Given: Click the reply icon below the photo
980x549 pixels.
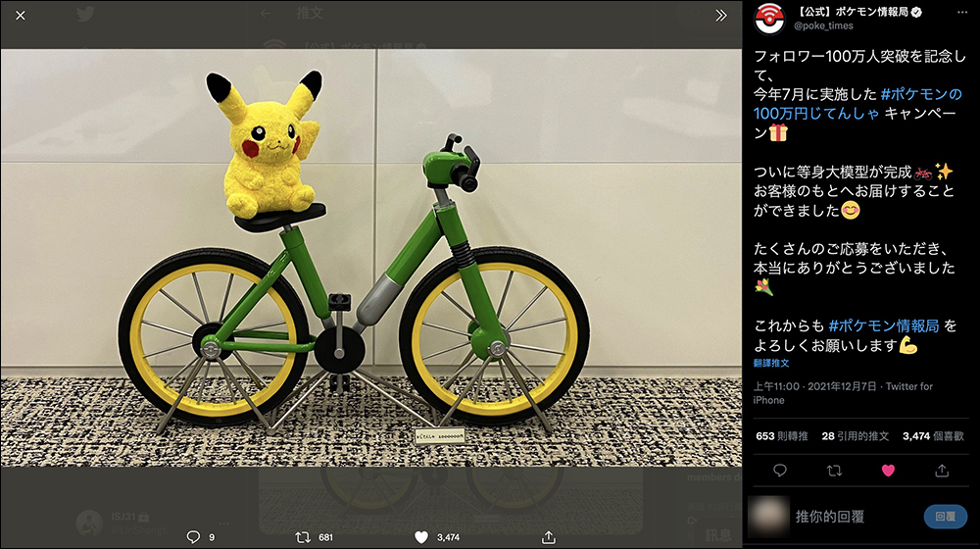Looking at the screenshot, I should coord(193,536).
